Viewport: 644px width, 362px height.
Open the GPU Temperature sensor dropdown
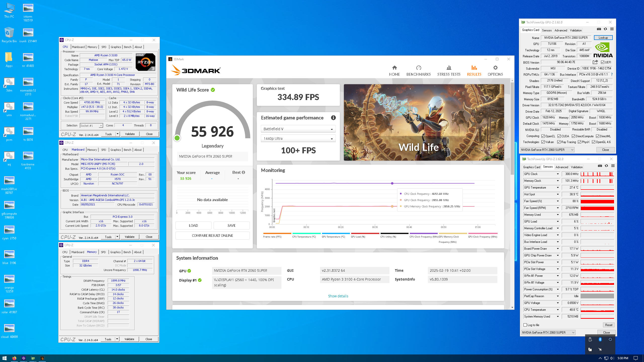557,188
